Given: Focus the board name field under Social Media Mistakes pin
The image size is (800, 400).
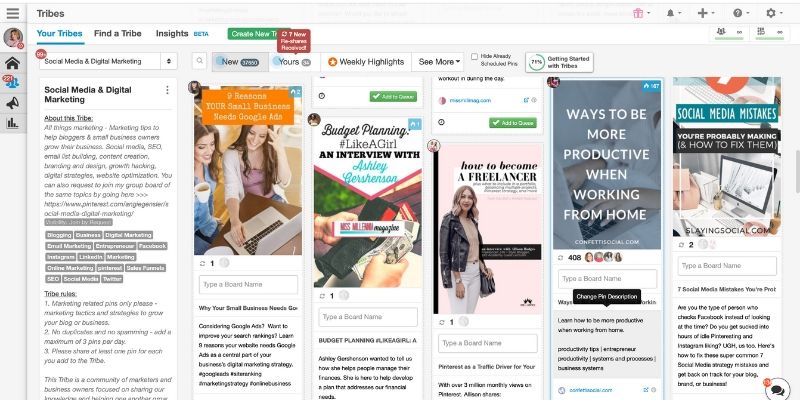Looking at the screenshot, I should coord(727,266).
